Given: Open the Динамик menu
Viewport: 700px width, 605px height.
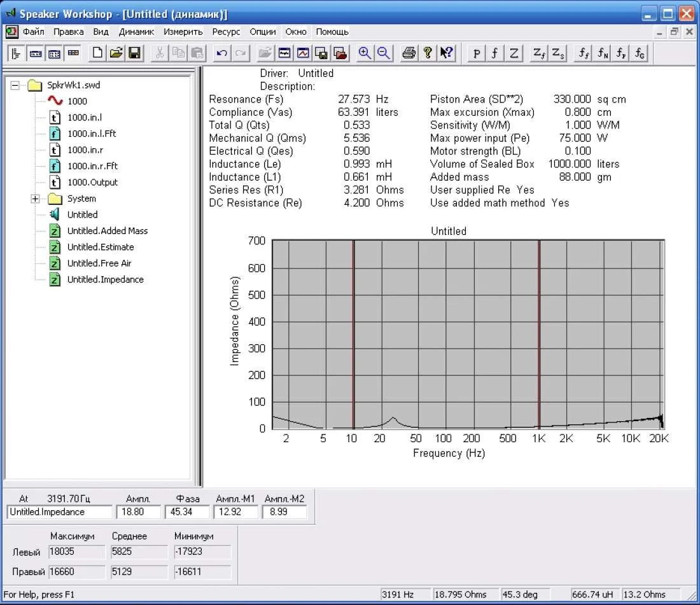Looking at the screenshot, I should point(136,32).
